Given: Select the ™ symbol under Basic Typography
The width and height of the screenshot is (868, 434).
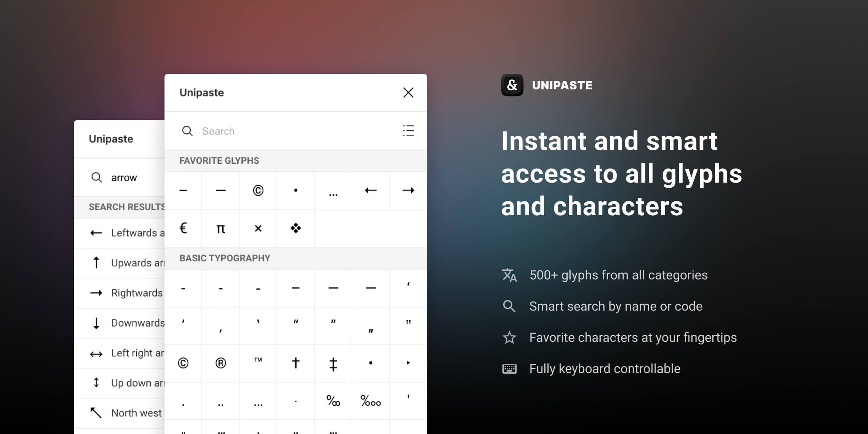Looking at the screenshot, I should point(258,360).
